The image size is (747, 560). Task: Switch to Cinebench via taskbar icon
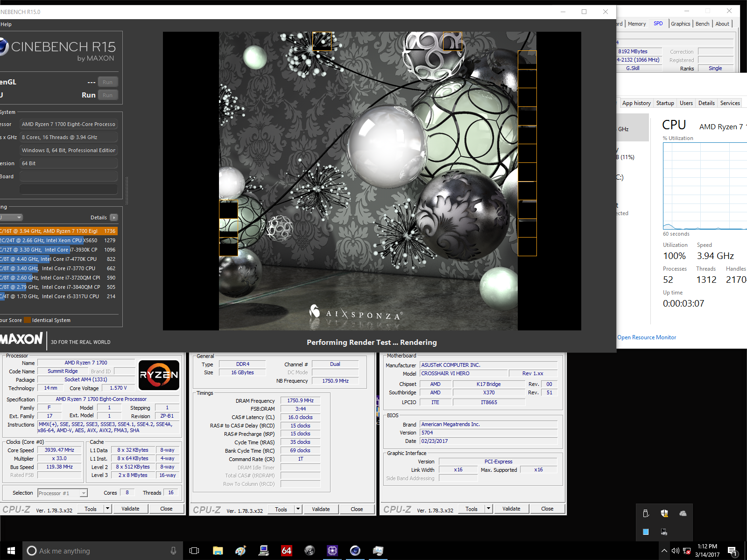pyautogui.click(x=355, y=551)
